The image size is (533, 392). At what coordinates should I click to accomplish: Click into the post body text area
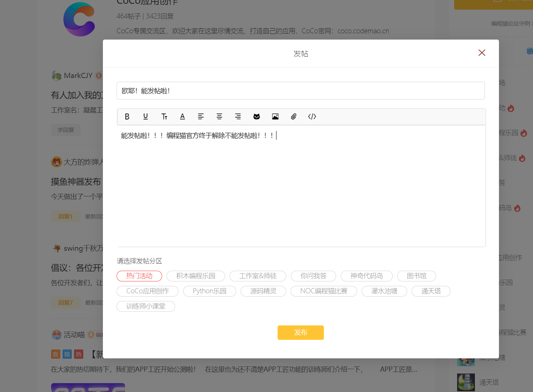(301, 186)
